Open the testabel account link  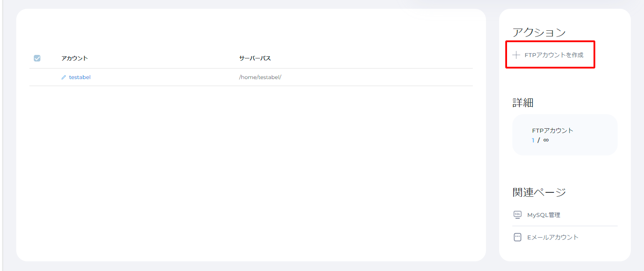(x=79, y=77)
